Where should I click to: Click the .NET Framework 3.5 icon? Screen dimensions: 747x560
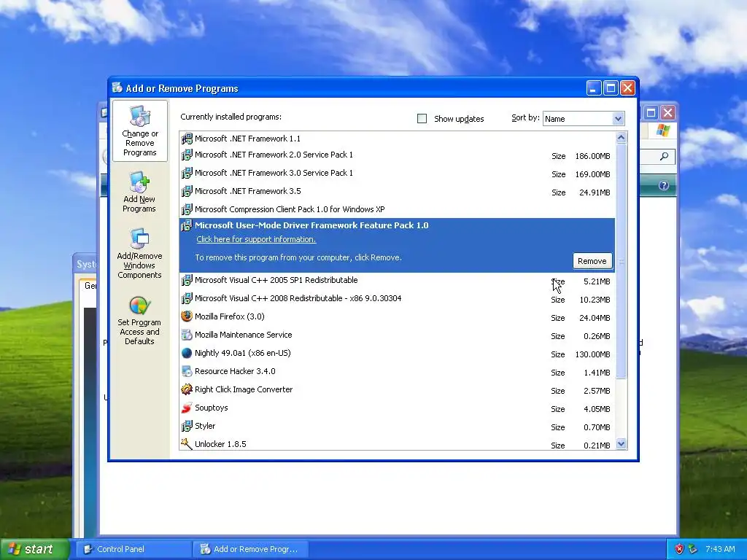click(x=187, y=191)
